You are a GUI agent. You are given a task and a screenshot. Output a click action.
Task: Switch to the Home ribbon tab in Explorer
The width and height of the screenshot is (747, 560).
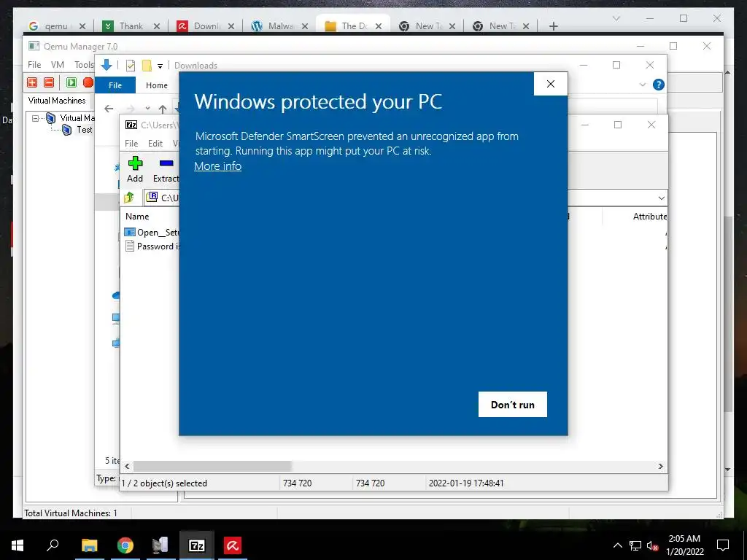click(x=157, y=85)
